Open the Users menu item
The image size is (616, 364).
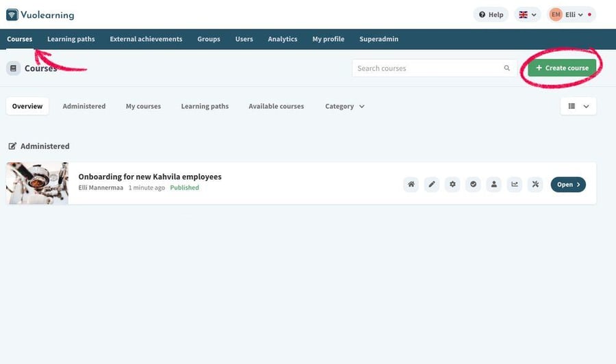pyautogui.click(x=244, y=39)
